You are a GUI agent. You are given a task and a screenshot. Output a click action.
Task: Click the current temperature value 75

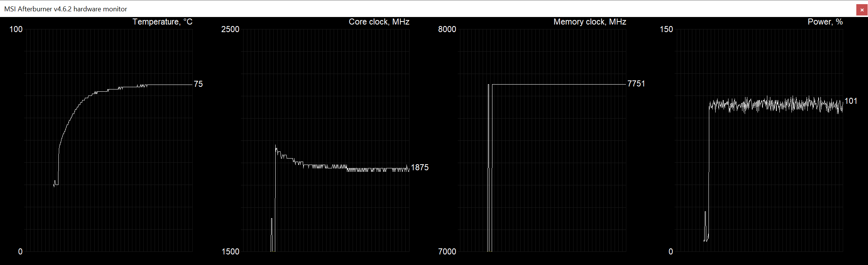[x=198, y=84]
